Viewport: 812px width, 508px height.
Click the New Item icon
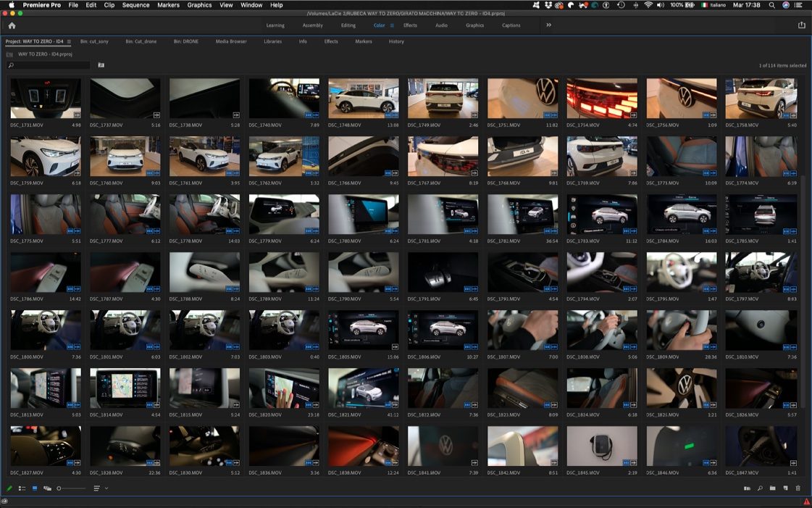click(x=786, y=488)
